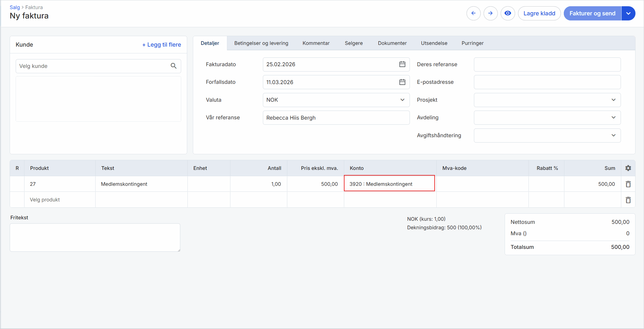Image resolution: width=644 pixels, height=329 pixels.
Task: Click the Fritekst text area
Action: coord(95,238)
